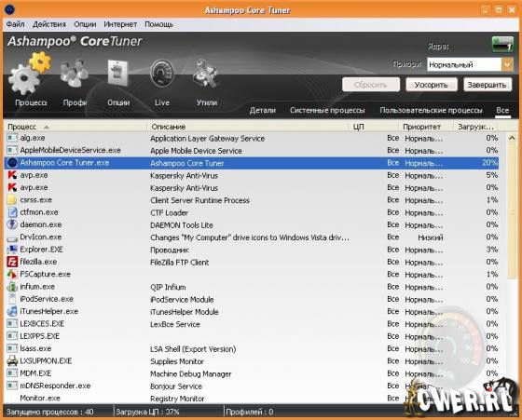The image size is (522, 420).
Task: Click the filezilla.exe red icon
Action: (12, 262)
